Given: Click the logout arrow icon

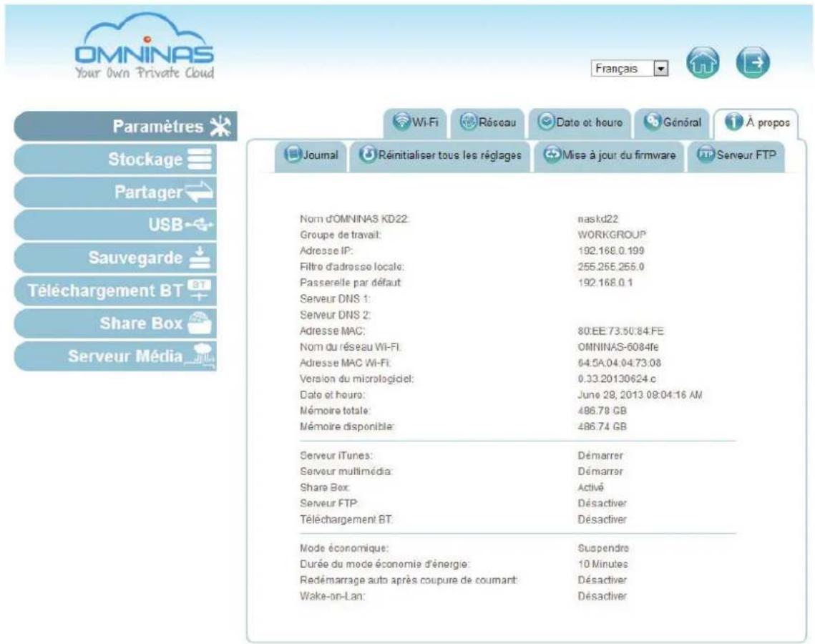Looking at the screenshot, I should tap(753, 62).
